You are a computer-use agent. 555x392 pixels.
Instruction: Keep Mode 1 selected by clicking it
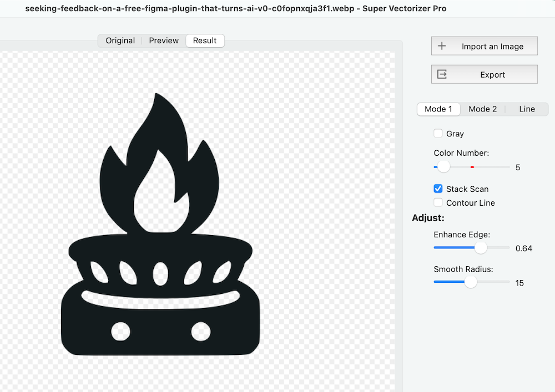pos(438,109)
